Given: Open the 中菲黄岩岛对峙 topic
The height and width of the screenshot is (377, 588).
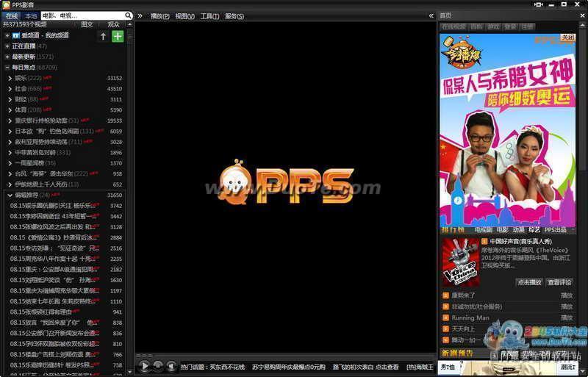Looking at the screenshot, I should coord(35,153).
